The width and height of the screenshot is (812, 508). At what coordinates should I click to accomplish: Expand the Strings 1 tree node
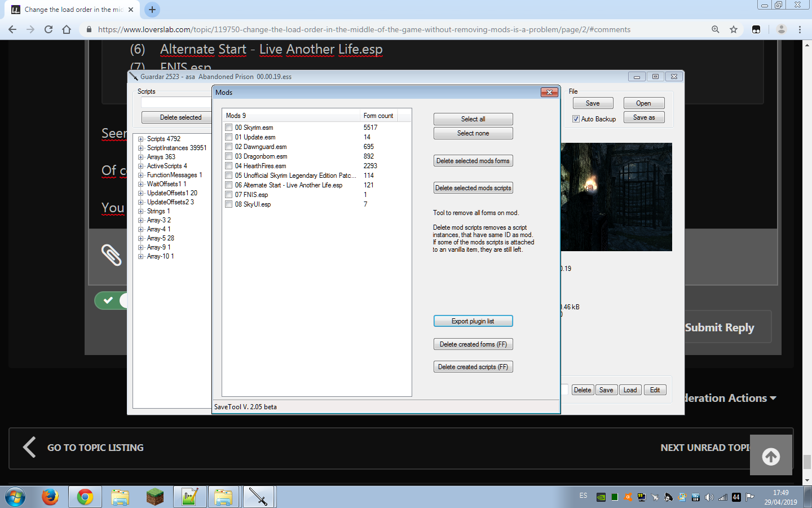(141, 211)
